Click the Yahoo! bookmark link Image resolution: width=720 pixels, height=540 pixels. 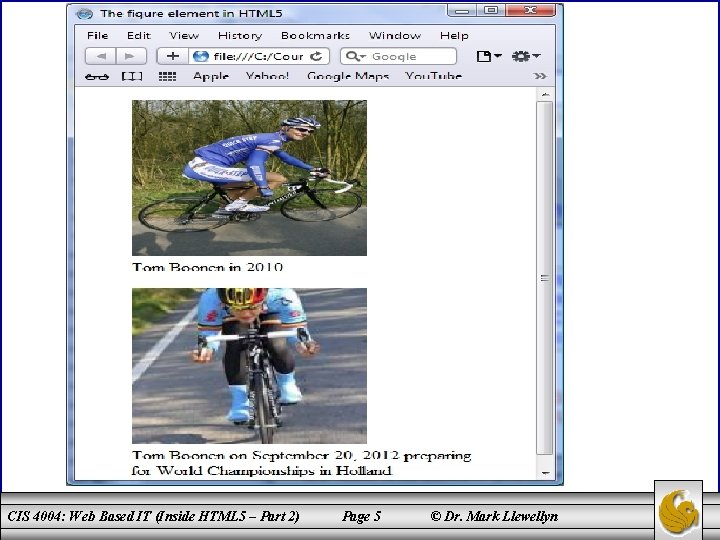tap(267, 76)
